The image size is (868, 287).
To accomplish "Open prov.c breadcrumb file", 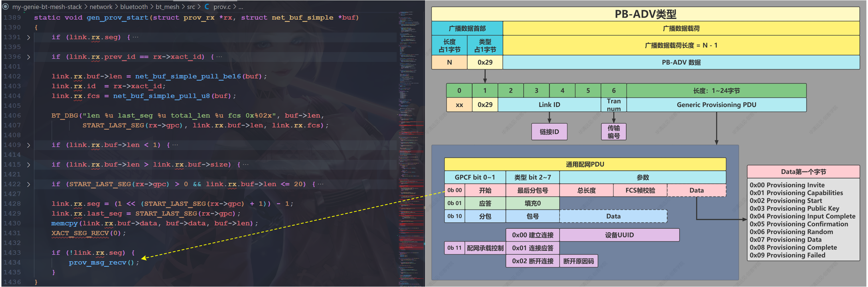I will click(222, 7).
